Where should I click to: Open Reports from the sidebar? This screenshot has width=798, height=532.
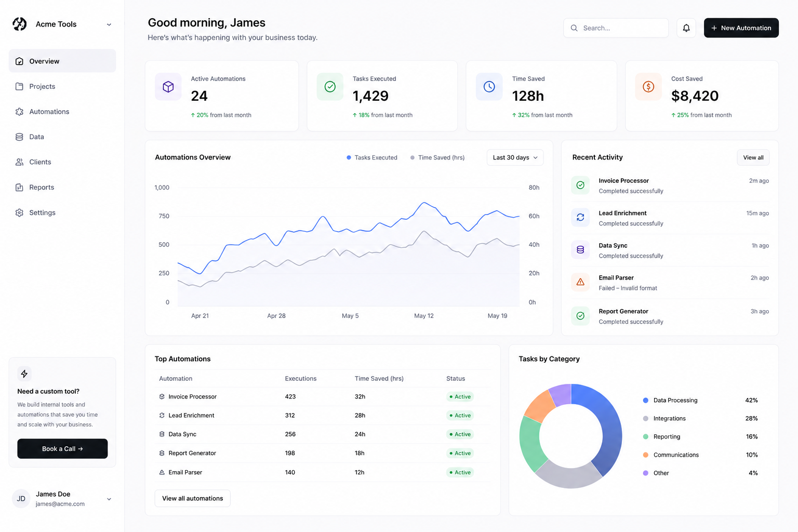point(62,187)
